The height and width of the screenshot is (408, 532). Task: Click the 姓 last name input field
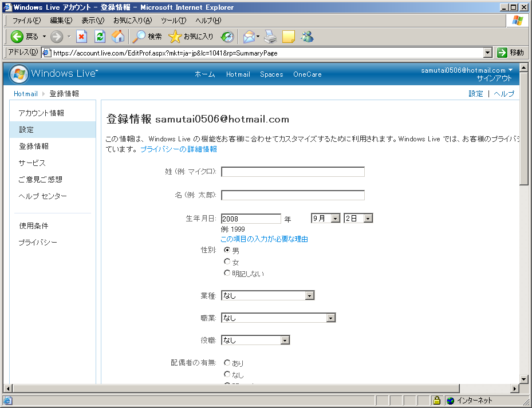[x=293, y=172]
